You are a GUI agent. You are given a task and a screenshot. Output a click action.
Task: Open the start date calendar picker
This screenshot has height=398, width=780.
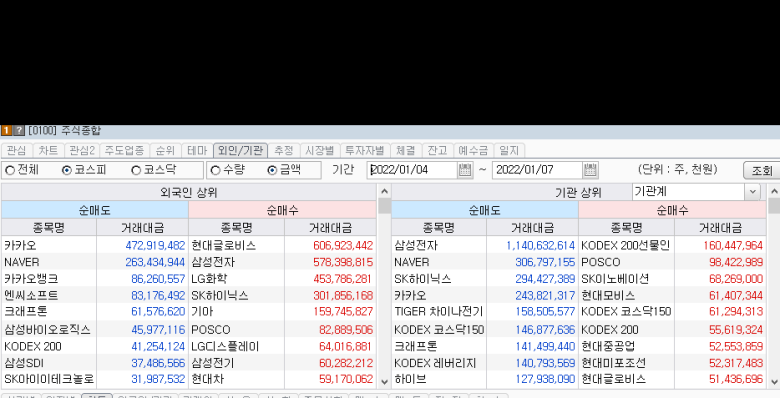pyautogui.click(x=465, y=170)
